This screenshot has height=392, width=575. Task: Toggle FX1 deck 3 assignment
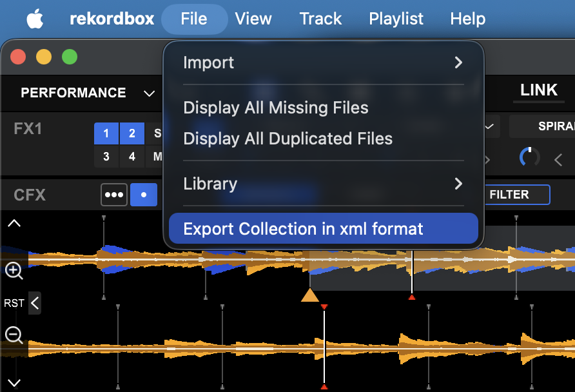tap(106, 157)
